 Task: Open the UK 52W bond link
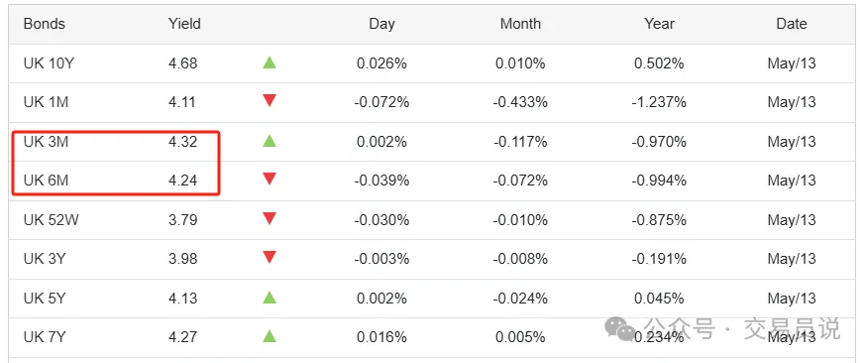[x=51, y=220]
